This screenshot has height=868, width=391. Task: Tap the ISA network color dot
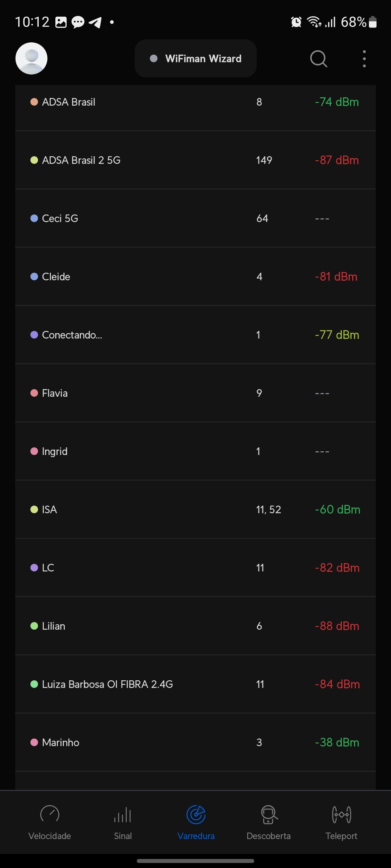[34, 510]
